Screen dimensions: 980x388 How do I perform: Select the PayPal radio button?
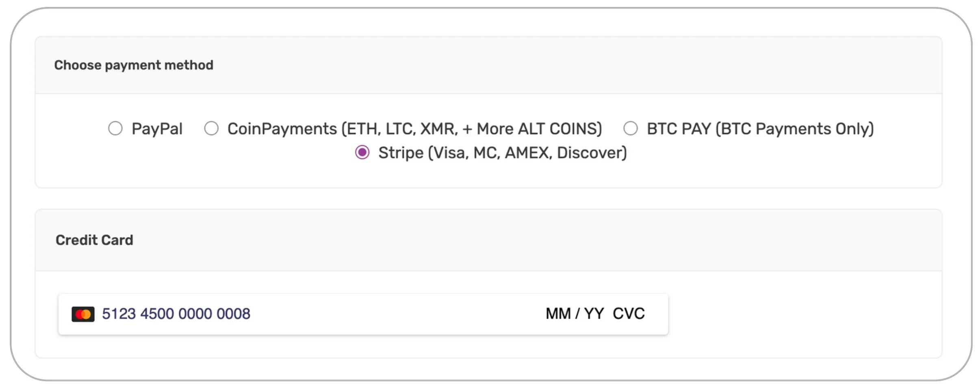point(115,129)
